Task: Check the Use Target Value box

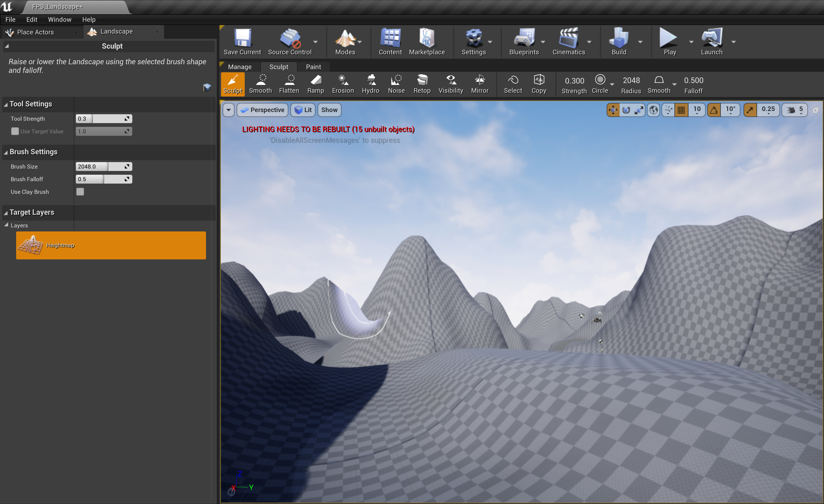Action: [x=15, y=131]
